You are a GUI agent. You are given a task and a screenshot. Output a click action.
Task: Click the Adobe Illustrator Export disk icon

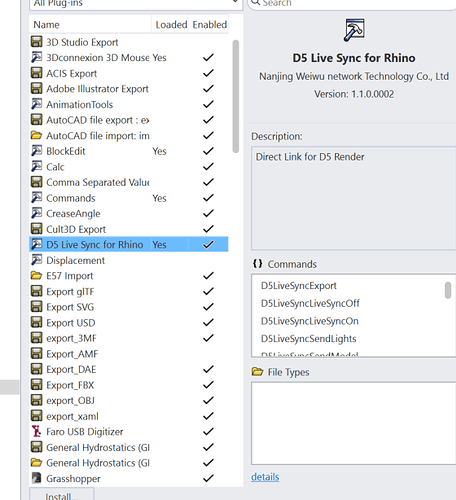point(37,89)
